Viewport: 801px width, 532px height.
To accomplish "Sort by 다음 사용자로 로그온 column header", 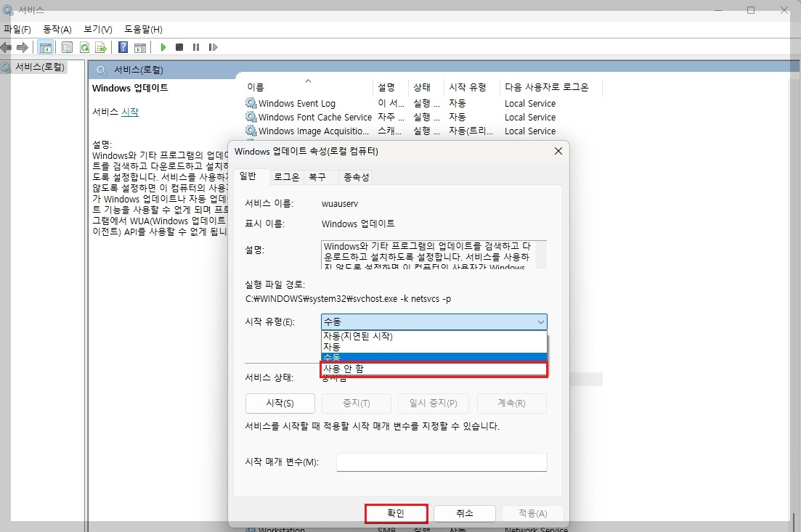I will click(552, 87).
